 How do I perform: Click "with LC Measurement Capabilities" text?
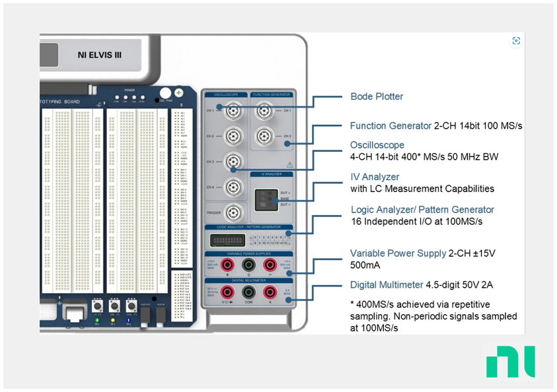[x=422, y=189]
